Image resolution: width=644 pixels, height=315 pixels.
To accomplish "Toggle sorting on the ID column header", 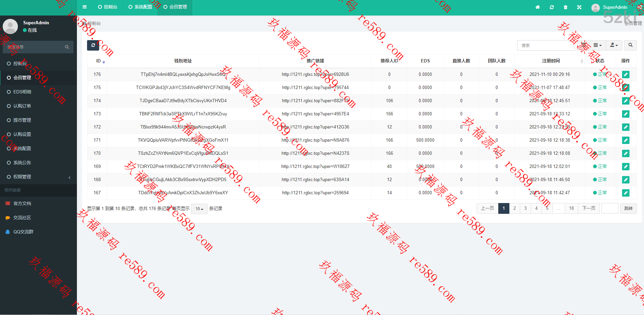I will [x=99, y=61].
